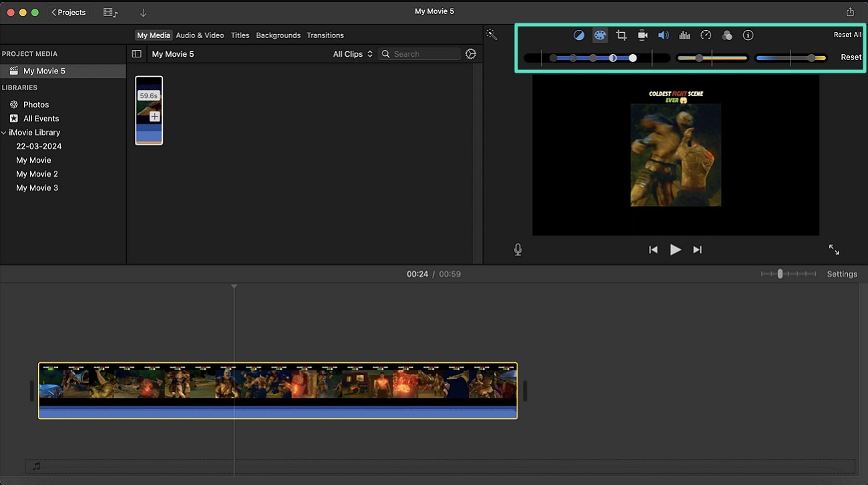This screenshot has height=485, width=868.
Task: Open the Color Balance adjustment
Action: point(579,35)
